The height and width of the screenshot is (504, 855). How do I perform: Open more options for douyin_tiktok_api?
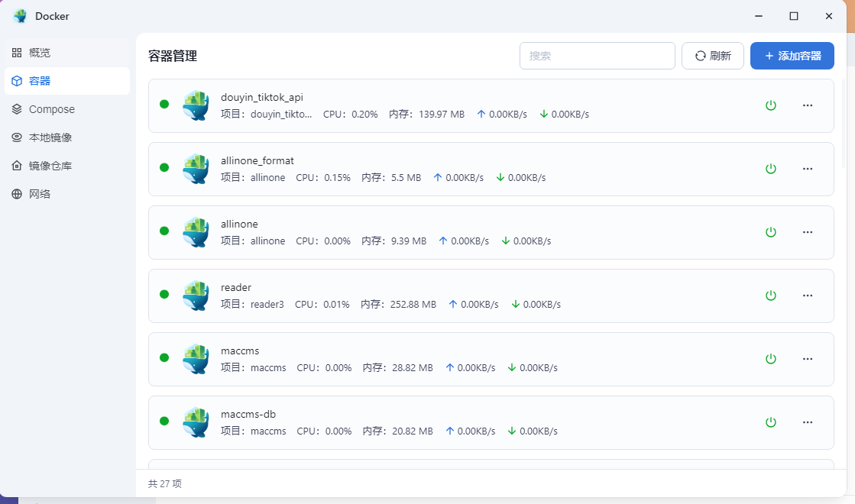coord(808,105)
